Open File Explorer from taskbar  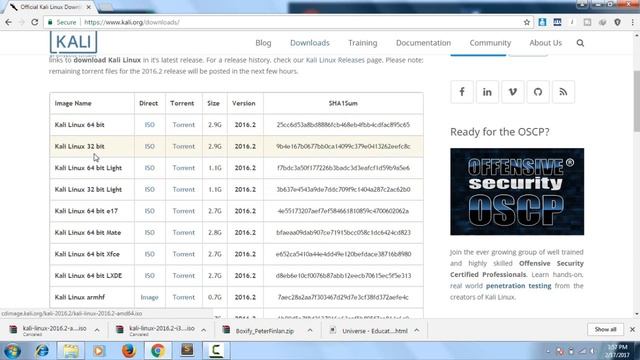71,351
